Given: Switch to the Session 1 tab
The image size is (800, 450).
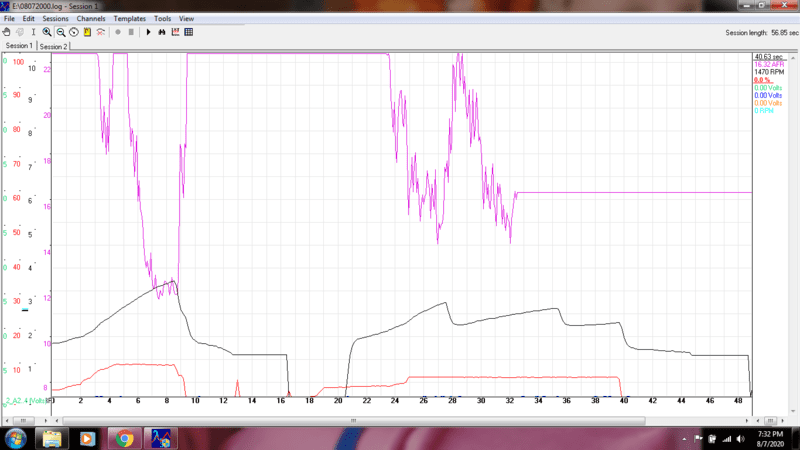Looking at the screenshot, I should tap(19, 46).
